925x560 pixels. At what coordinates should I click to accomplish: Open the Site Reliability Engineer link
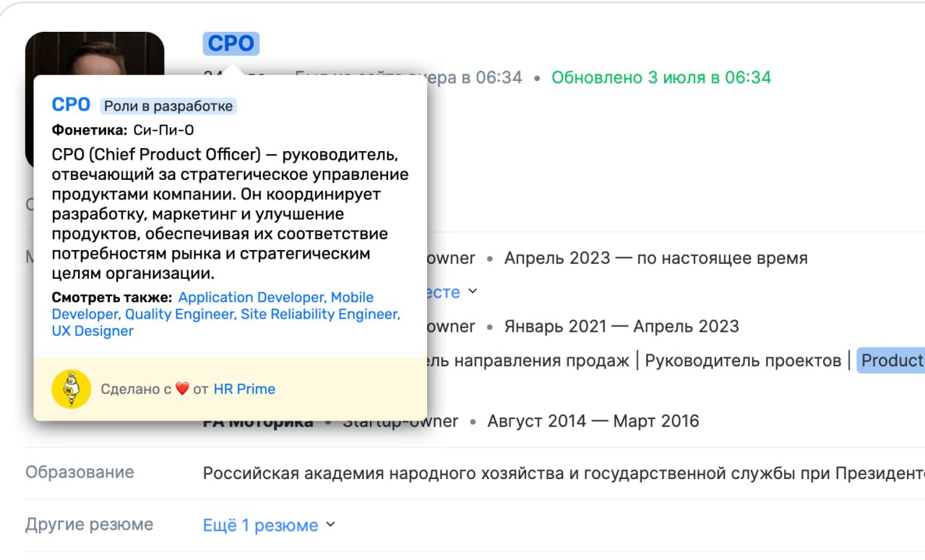[319, 314]
